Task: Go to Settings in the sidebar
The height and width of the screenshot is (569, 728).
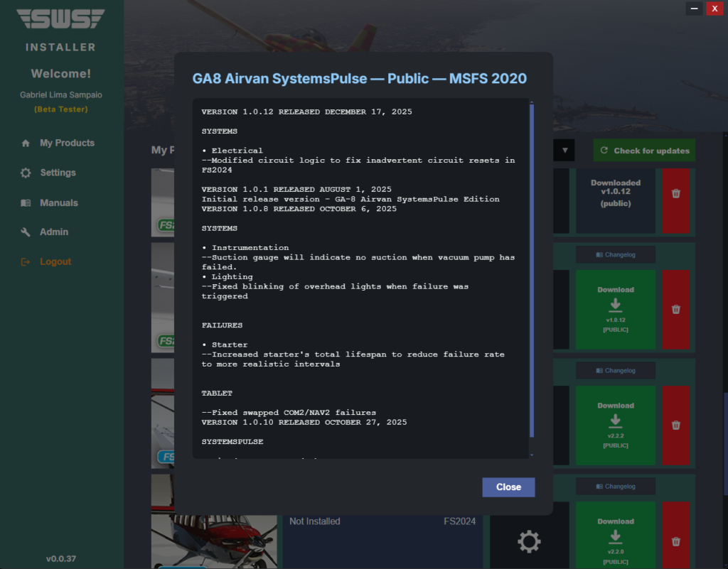Action: 58,173
